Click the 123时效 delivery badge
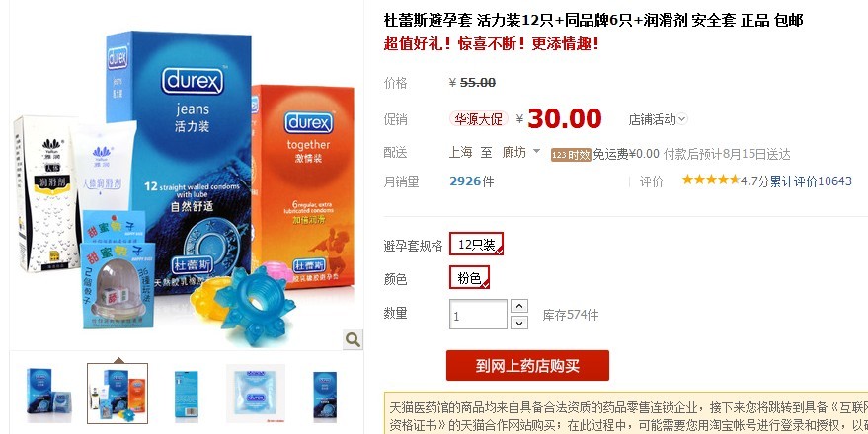The height and width of the screenshot is (434, 868). point(571,155)
